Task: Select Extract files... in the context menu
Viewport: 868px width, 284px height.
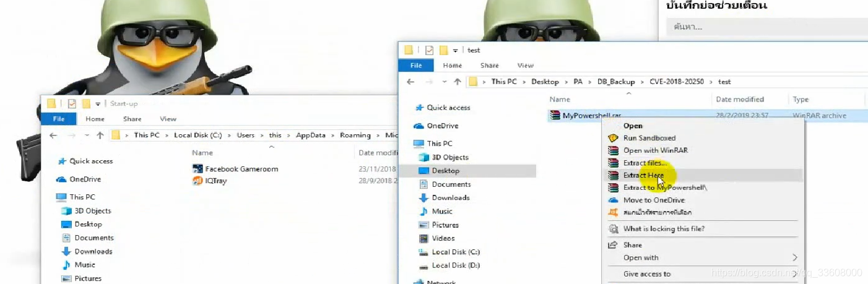Action: pyautogui.click(x=645, y=163)
